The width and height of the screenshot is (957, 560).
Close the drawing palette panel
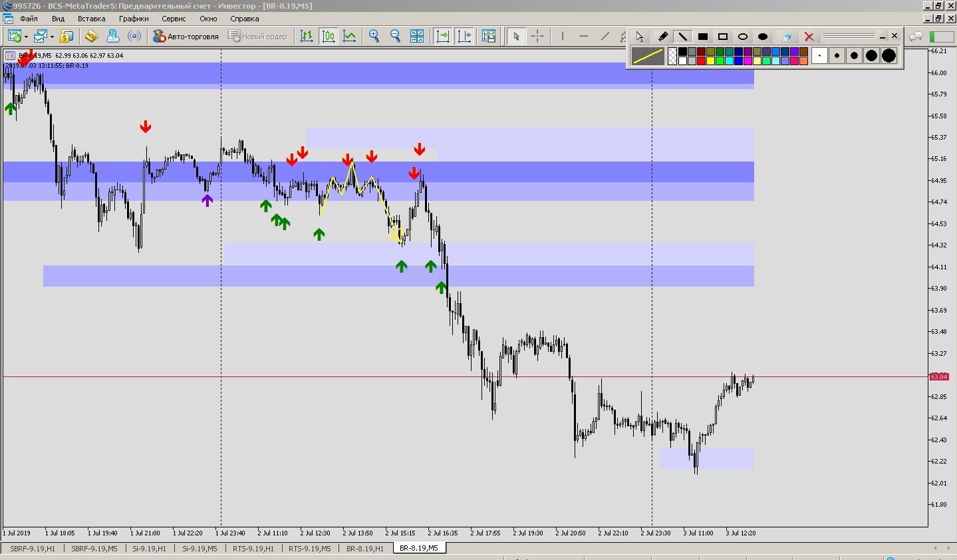point(894,36)
